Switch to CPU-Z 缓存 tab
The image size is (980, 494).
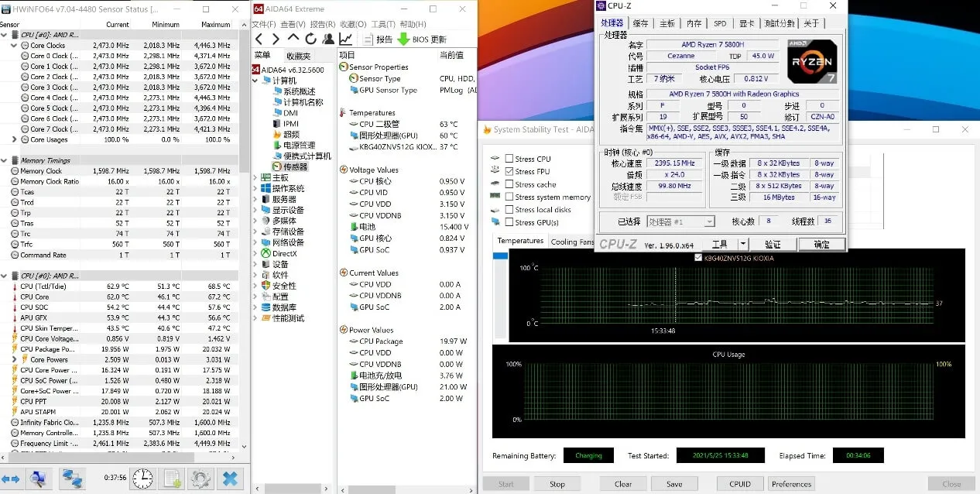[641, 24]
